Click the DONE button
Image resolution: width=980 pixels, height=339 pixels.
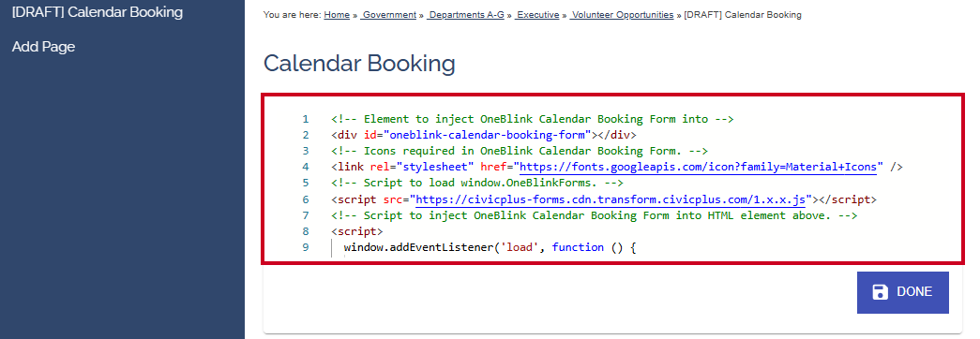point(902,292)
